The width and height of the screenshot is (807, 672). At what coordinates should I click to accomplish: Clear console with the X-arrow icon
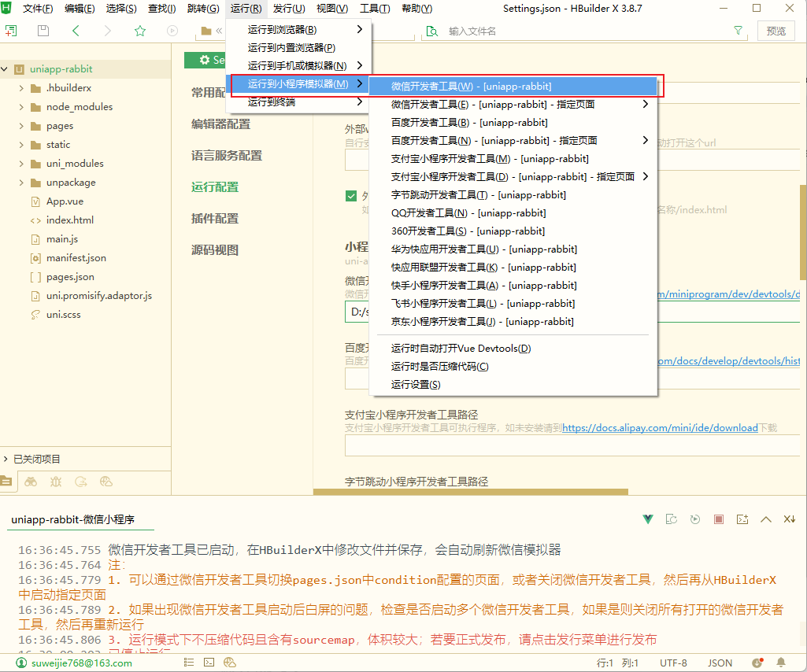click(790, 519)
